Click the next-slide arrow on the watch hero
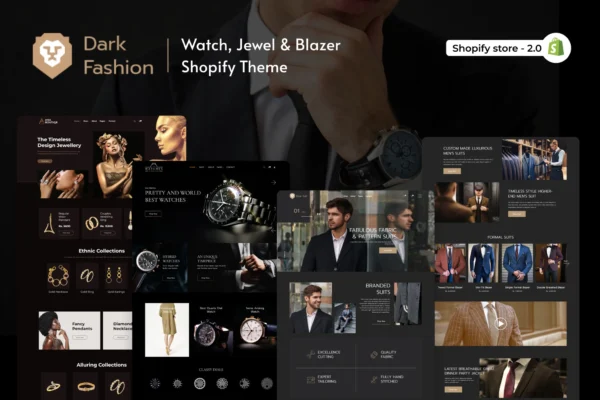This screenshot has height=400, width=600. (x=274, y=183)
